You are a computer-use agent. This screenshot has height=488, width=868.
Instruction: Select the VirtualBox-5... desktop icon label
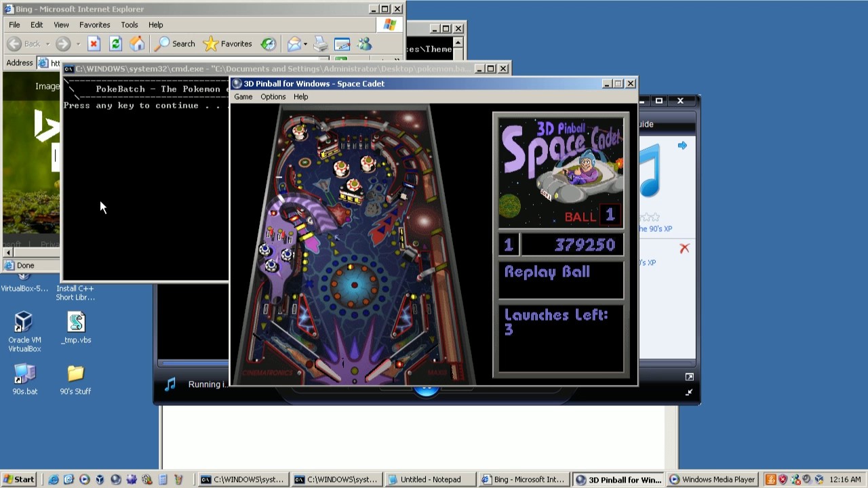[24, 288]
